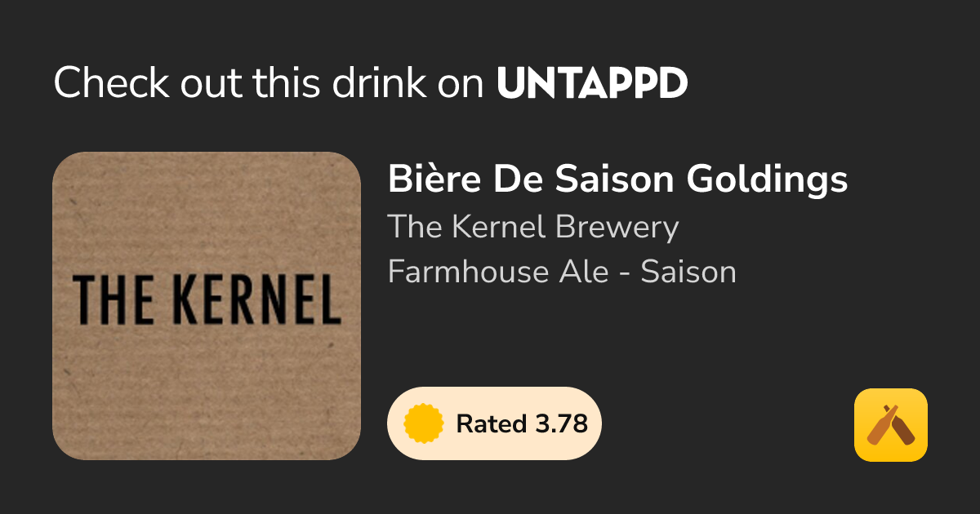Click the word 'Bière' in the title

click(x=434, y=180)
